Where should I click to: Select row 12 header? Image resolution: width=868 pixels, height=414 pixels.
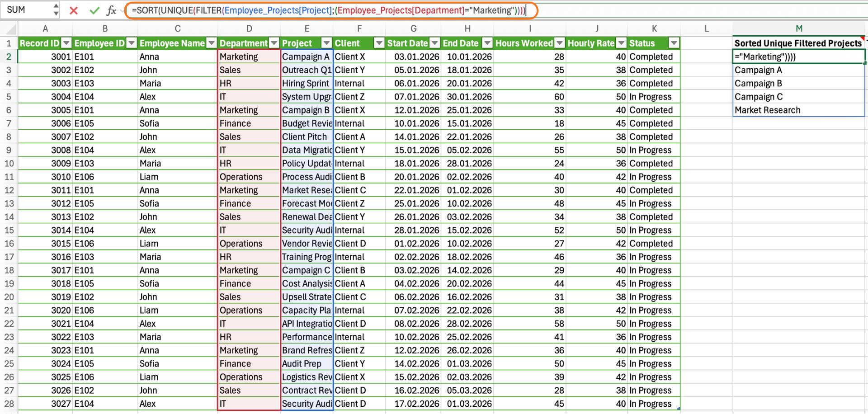[x=9, y=190]
